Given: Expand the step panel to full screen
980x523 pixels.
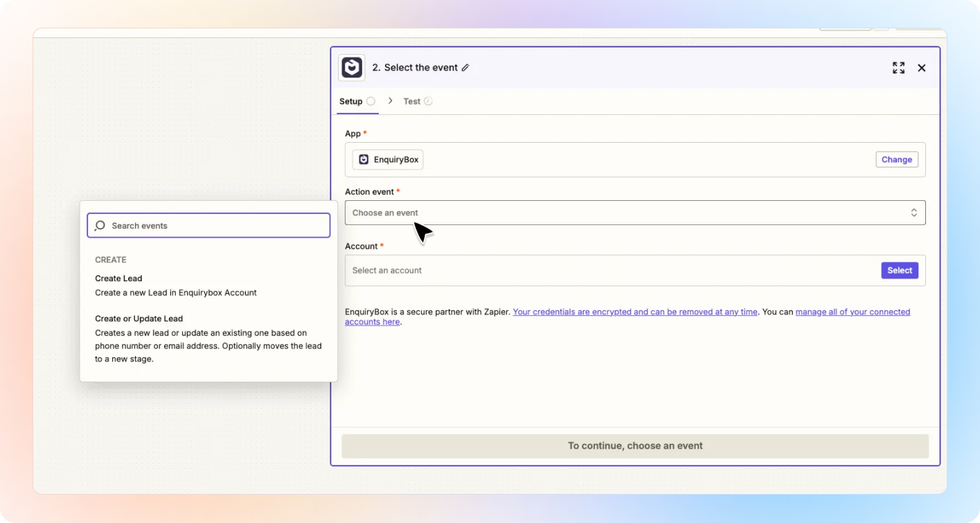Looking at the screenshot, I should 898,68.
